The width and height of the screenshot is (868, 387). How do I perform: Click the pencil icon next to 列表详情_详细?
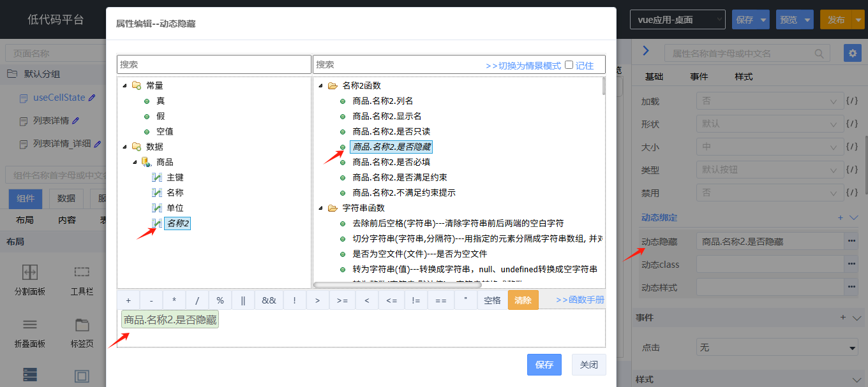coord(98,144)
